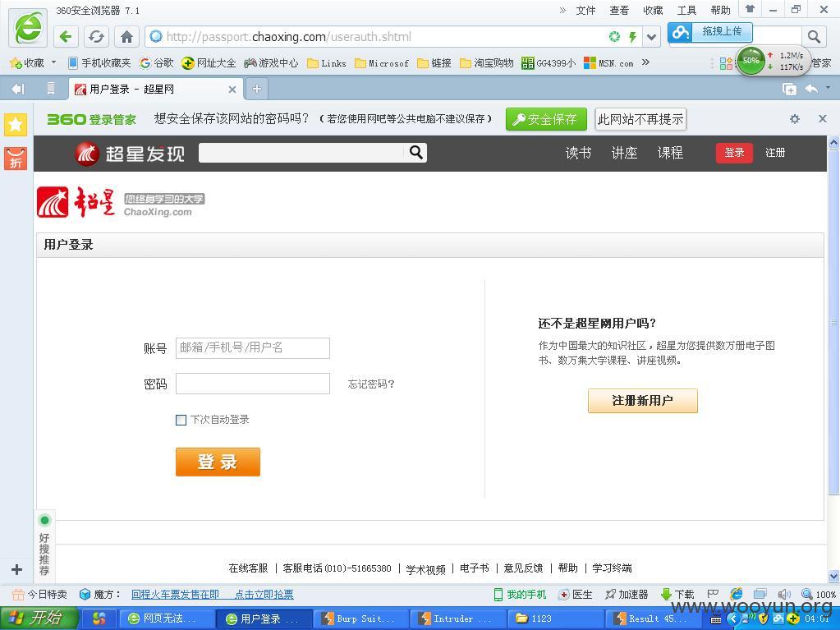Click the 超星发现 search field
This screenshot has width=840, height=630.
point(301,153)
